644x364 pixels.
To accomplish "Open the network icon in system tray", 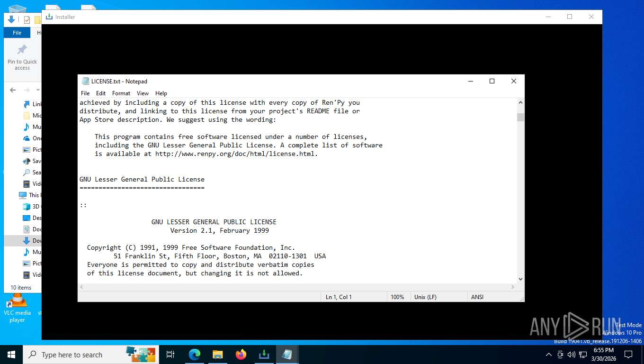I will point(583,355).
